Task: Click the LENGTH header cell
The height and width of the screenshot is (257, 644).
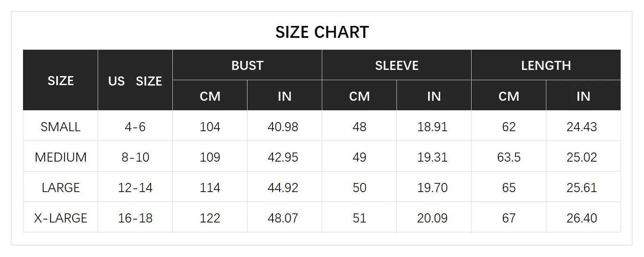Action: coord(546,65)
